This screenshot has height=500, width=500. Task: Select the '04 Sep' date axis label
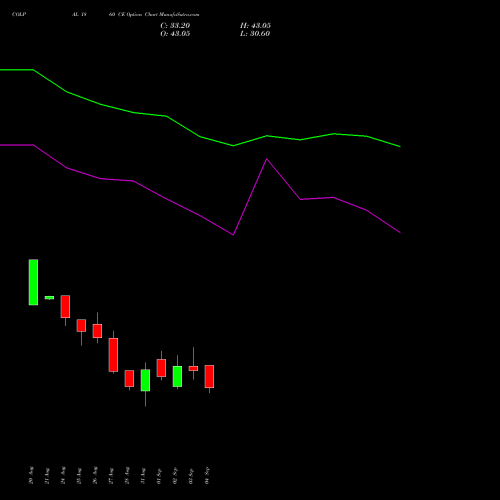[207, 476]
